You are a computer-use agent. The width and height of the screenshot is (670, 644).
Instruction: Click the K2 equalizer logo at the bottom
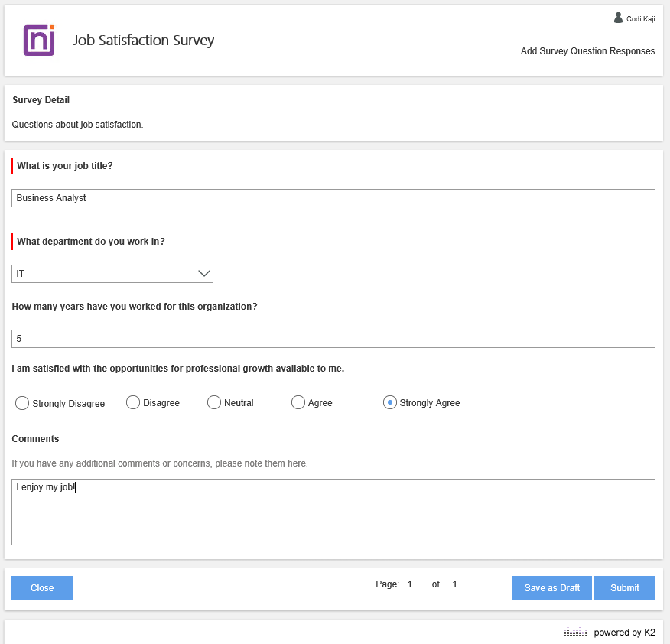pos(575,633)
